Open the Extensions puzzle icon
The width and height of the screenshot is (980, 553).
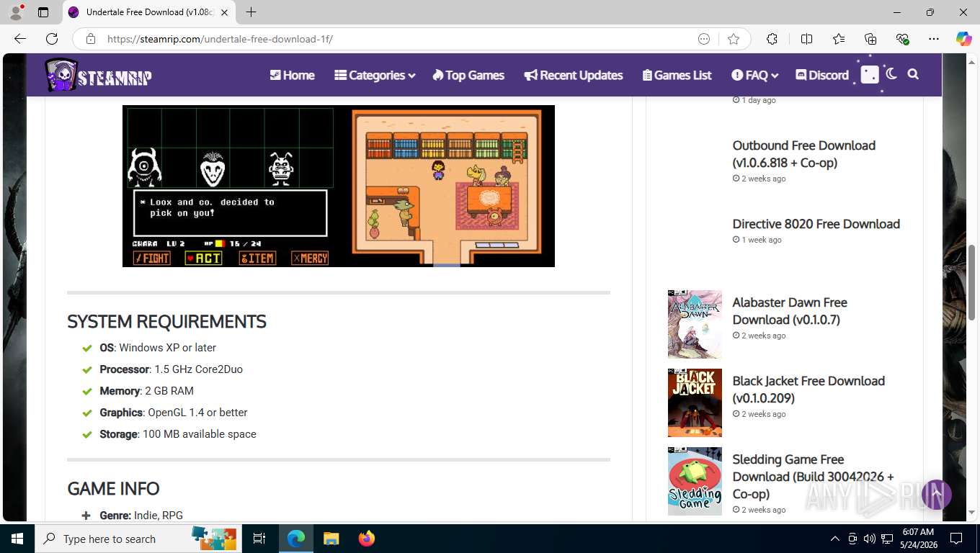click(x=772, y=39)
